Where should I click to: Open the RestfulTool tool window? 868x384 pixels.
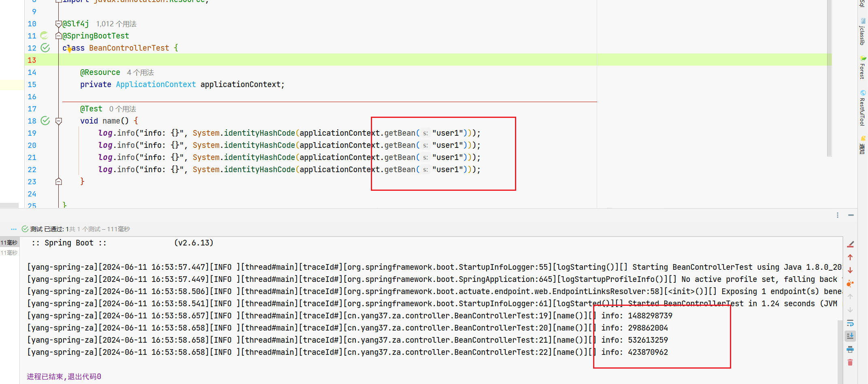tap(863, 108)
